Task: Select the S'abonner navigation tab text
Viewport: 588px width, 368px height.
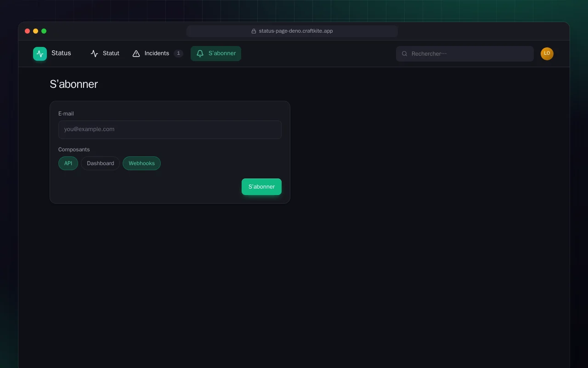Action: [x=222, y=53]
